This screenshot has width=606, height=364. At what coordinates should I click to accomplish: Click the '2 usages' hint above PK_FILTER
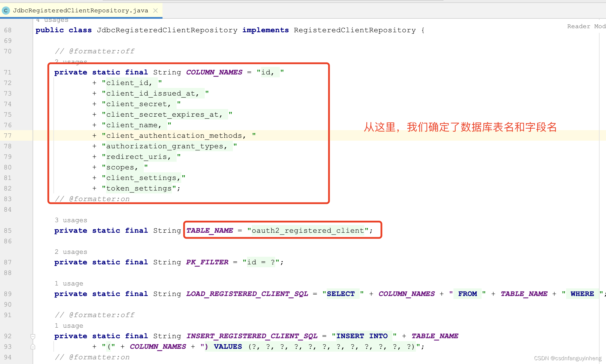(71, 252)
